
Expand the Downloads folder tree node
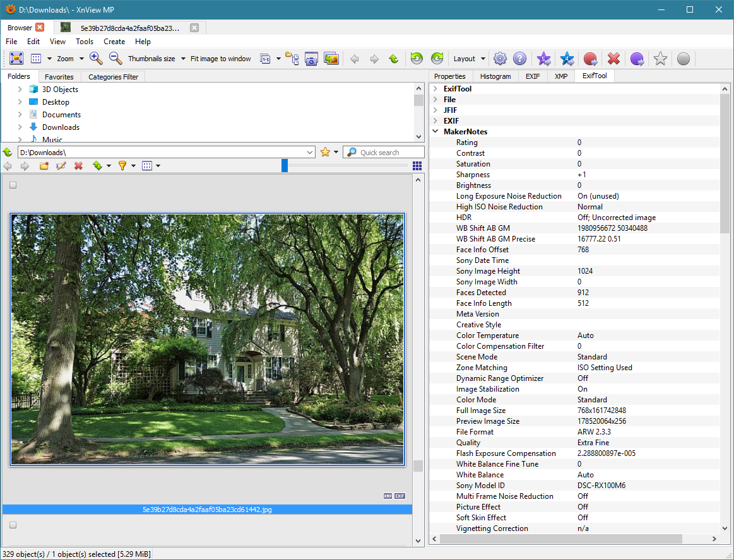tap(20, 127)
